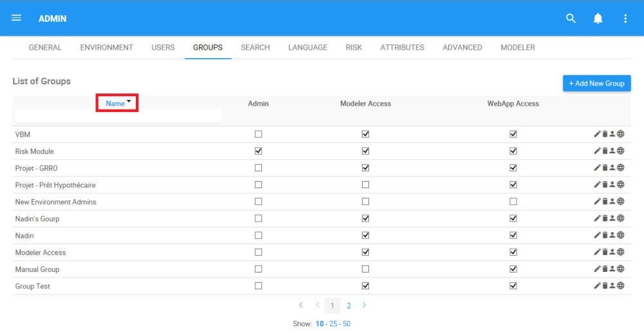Image resolution: width=644 pixels, height=335 pixels.
Task: Open the Risk tab
Action: (354, 47)
